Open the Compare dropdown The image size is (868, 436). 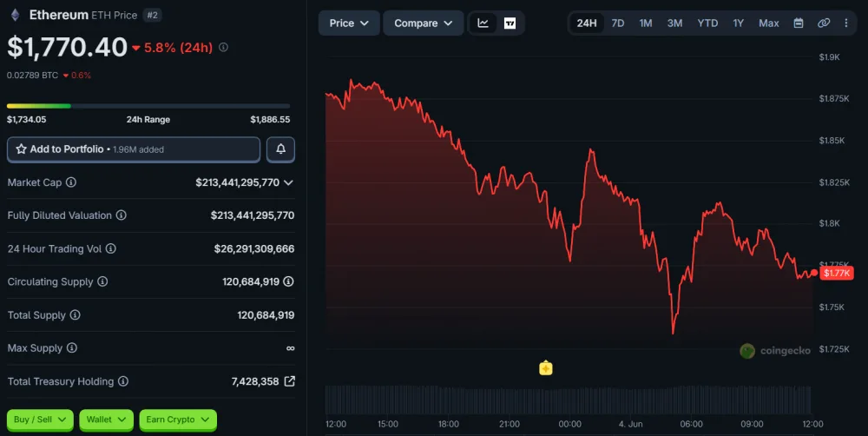point(423,23)
